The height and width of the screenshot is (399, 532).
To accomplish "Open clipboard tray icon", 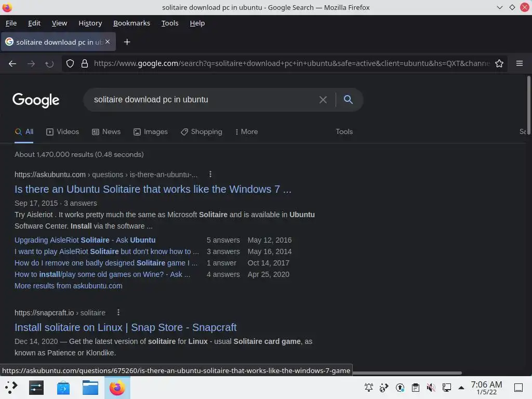I will [415, 387].
